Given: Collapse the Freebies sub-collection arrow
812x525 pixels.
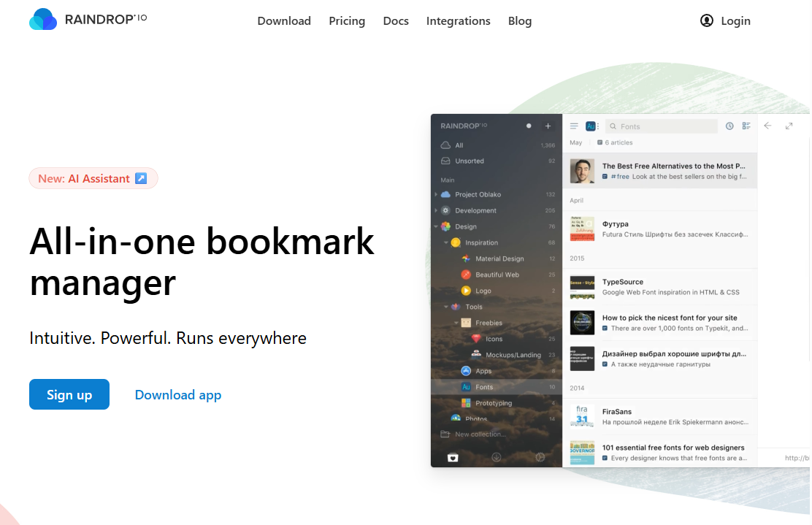Looking at the screenshot, I should tap(456, 323).
